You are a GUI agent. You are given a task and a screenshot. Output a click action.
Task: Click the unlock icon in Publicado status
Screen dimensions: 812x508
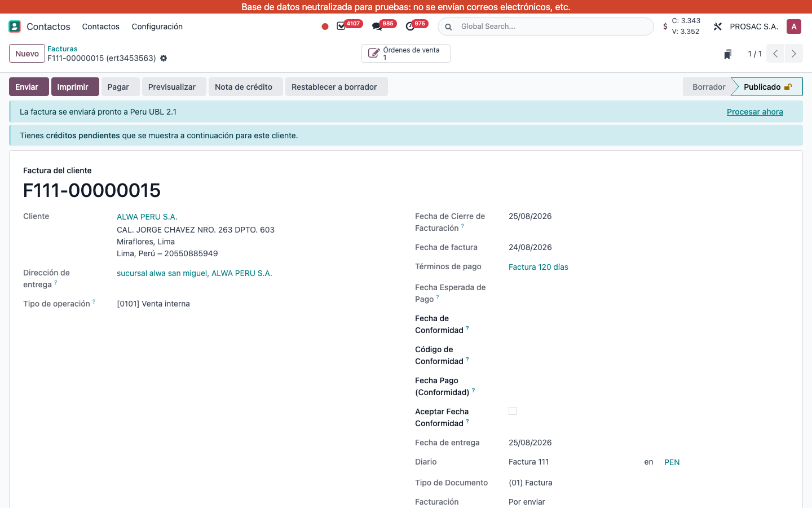tap(788, 87)
